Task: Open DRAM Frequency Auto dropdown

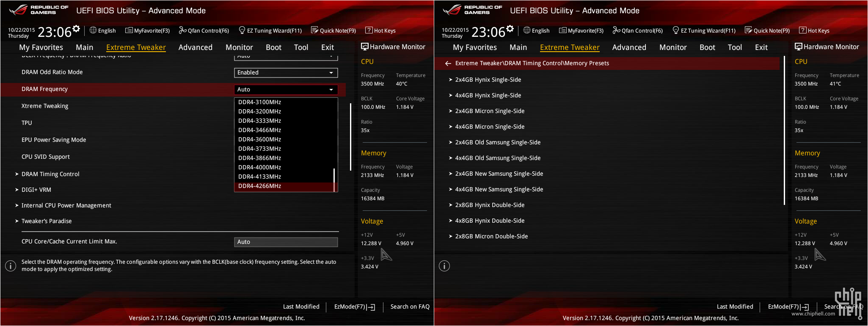Action: click(286, 89)
